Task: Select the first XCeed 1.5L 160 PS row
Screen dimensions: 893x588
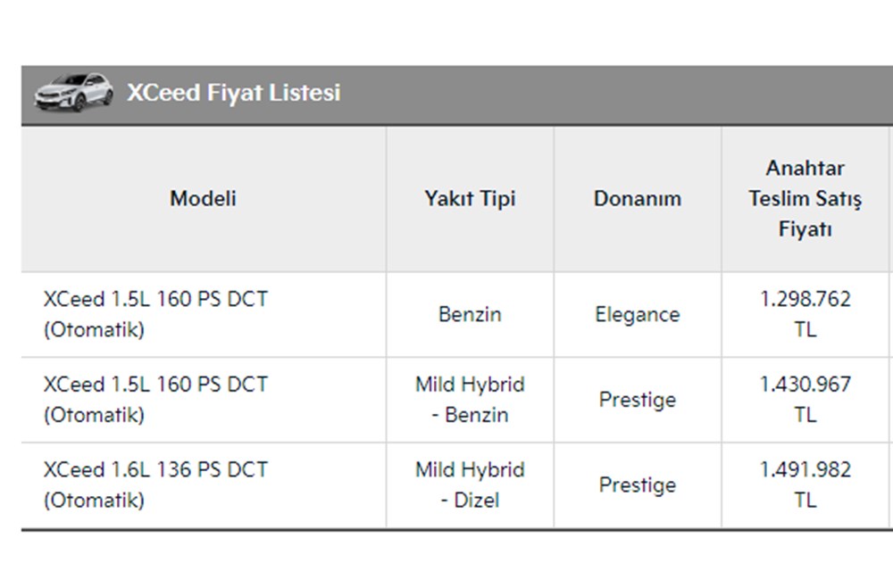Action: pos(155,314)
